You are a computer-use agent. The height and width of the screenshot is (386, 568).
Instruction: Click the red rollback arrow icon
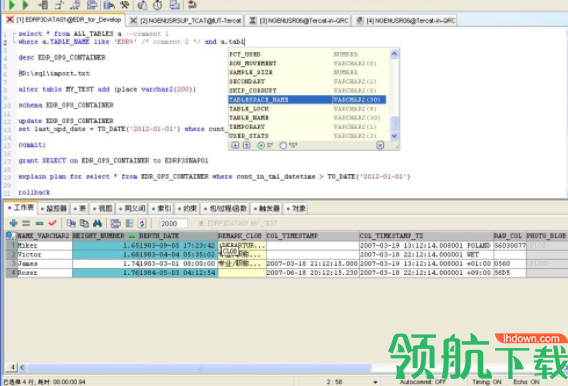pos(192,5)
